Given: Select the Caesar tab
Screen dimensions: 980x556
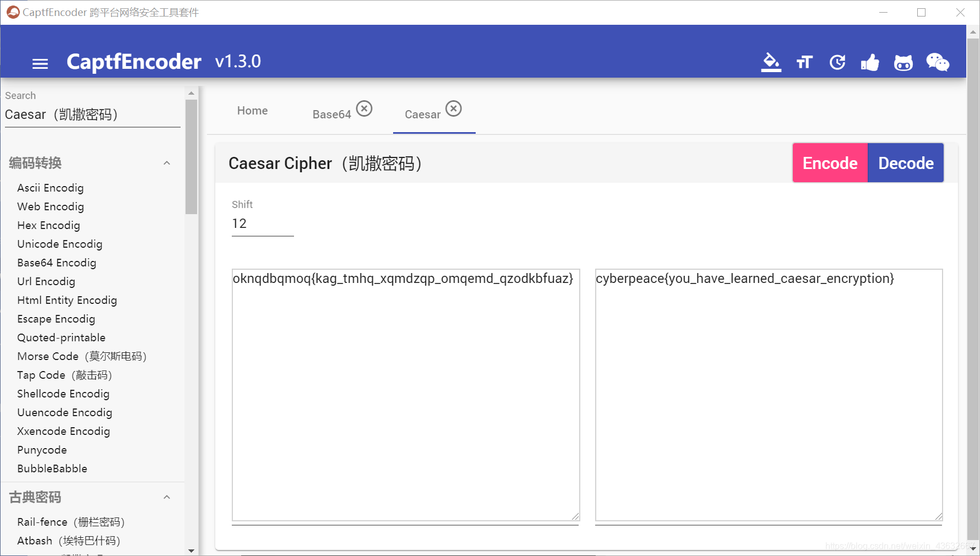Looking at the screenshot, I should [423, 115].
